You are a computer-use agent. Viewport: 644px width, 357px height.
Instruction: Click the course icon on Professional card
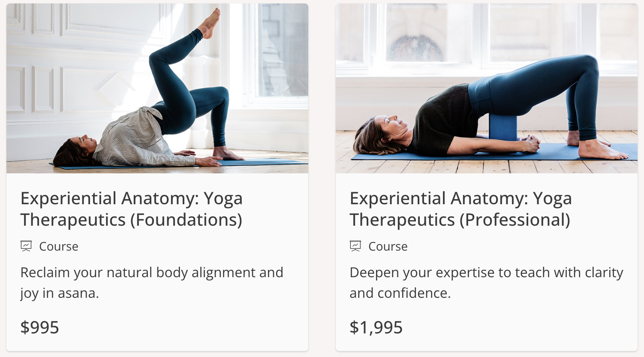point(355,246)
